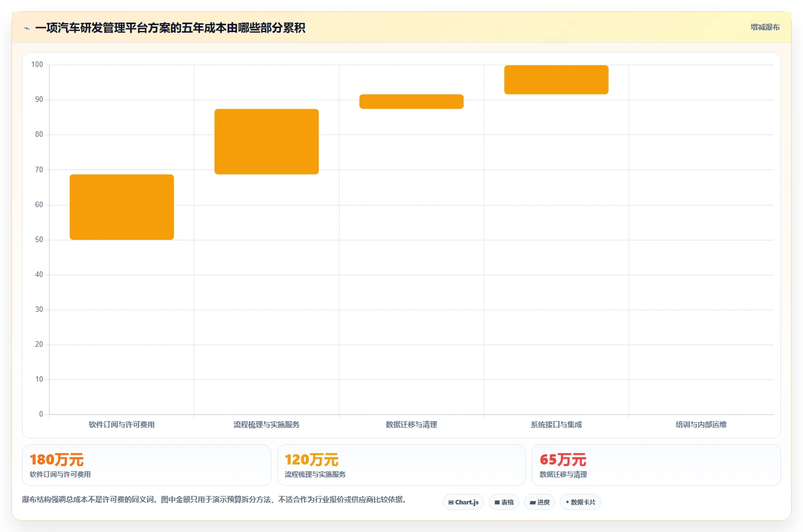Open the Chart.js chip
This screenshot has height=532, width=803.
(x=463, y=502)
